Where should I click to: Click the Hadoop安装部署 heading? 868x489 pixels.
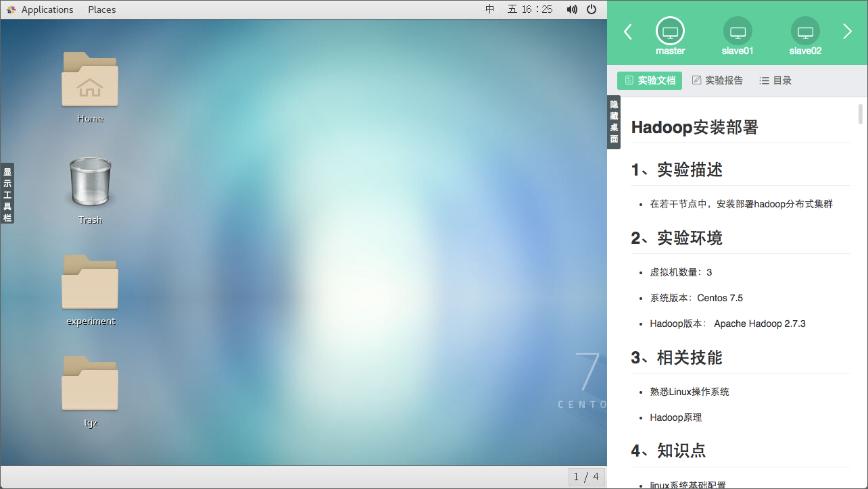pos(694,127)
